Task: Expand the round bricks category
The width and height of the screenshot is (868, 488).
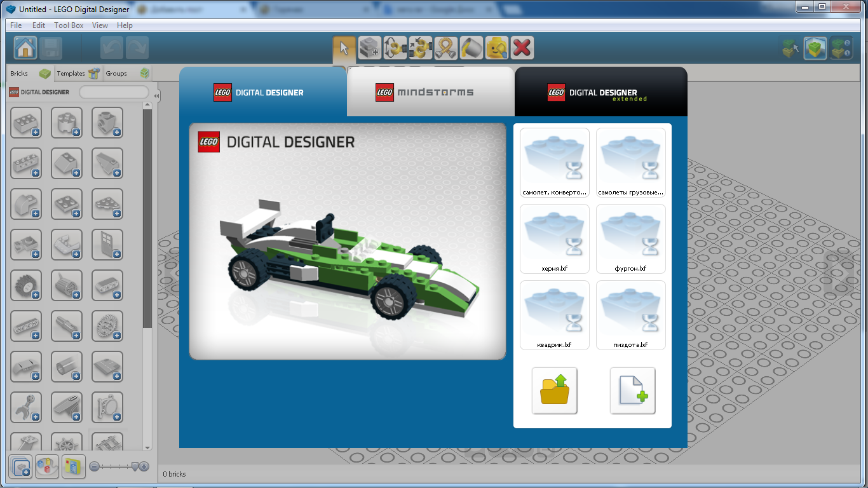Action: tap(67, 123)
